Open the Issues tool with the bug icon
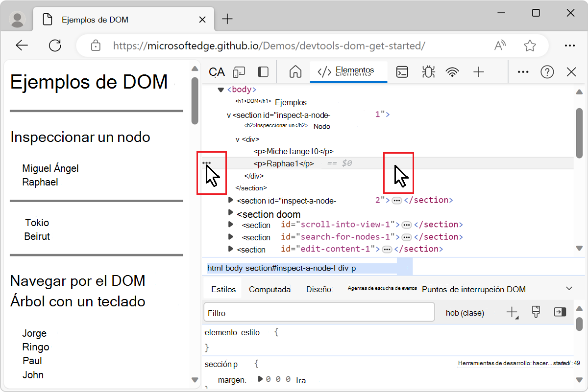Image resolution: width=588 pixels, height=392 pixels. (x=428, y=71)
